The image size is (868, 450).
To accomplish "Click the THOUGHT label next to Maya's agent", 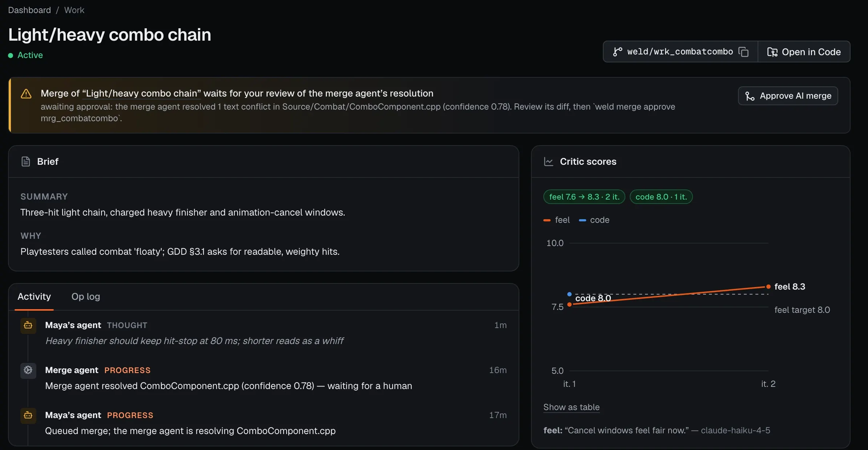I will (x=127, y=325).
